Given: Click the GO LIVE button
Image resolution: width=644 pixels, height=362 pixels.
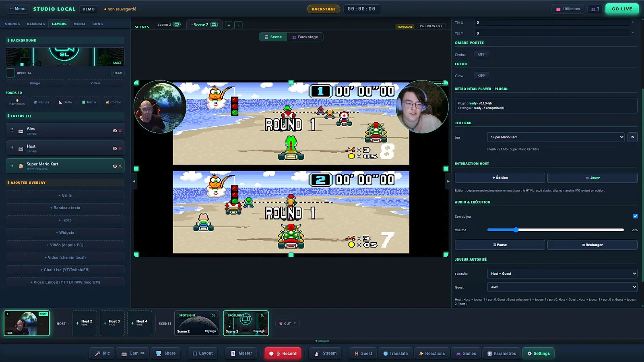Looking at the screenshot, I should [x=622, y=9].
